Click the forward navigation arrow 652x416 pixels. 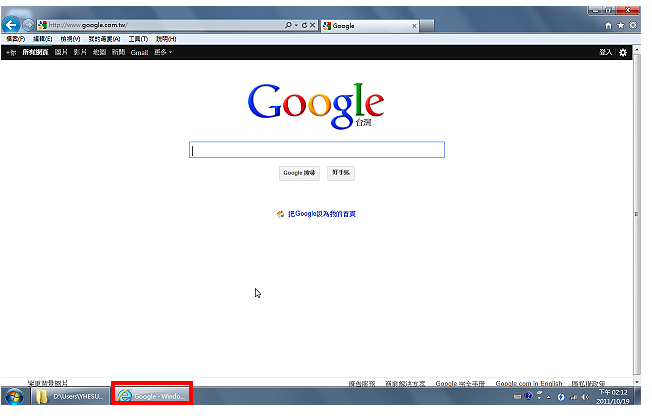[x=28, y=25]
